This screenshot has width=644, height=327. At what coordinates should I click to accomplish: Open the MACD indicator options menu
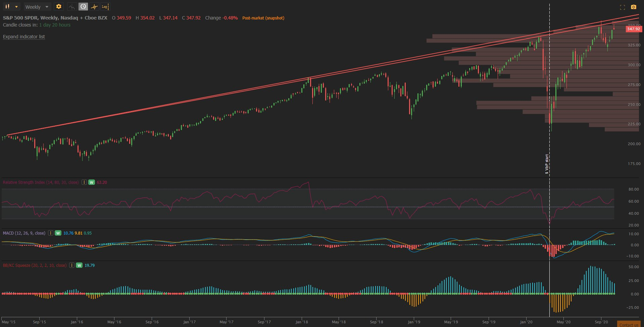(x=51, y=233)
